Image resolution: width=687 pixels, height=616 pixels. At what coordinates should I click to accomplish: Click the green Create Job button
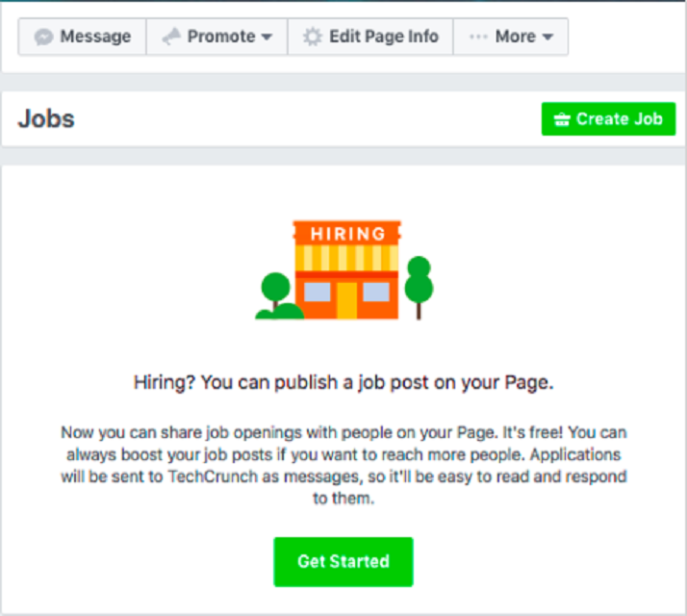(x=608, y=118)
